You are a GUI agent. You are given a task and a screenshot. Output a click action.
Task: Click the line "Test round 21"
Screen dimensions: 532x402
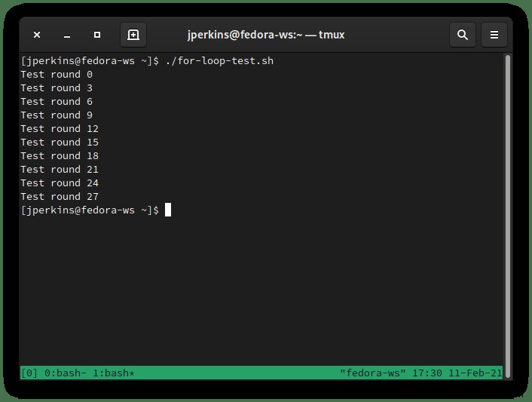[x=60, y=170]
